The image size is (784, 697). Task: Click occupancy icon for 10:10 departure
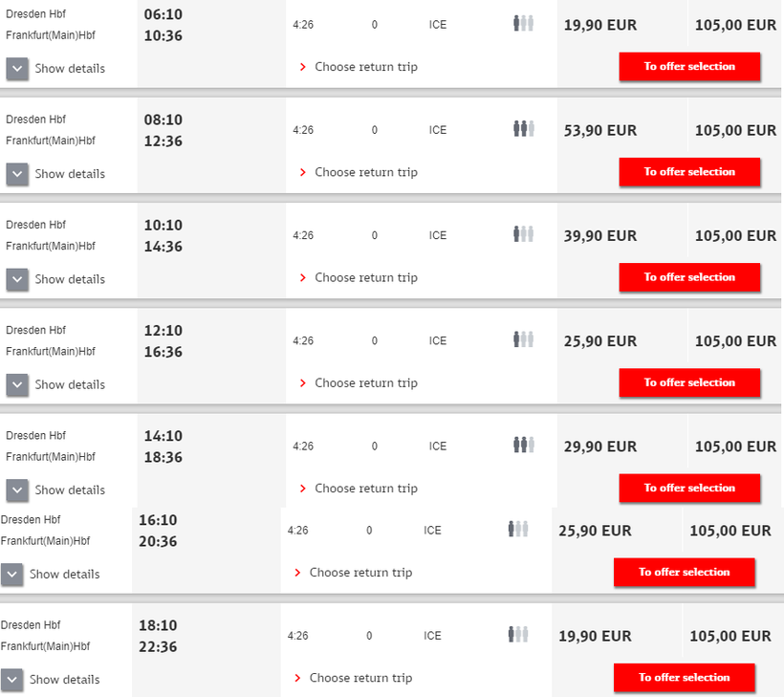point(523,234)
